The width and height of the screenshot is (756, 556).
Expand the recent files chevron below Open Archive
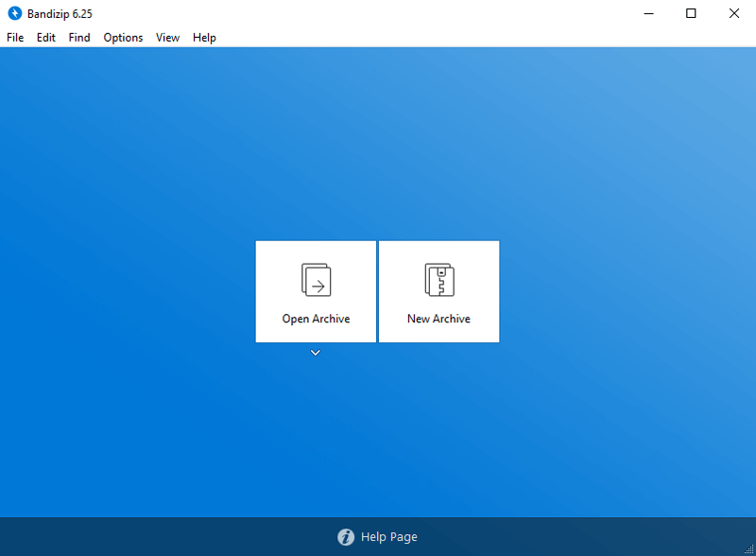[316, 353]
